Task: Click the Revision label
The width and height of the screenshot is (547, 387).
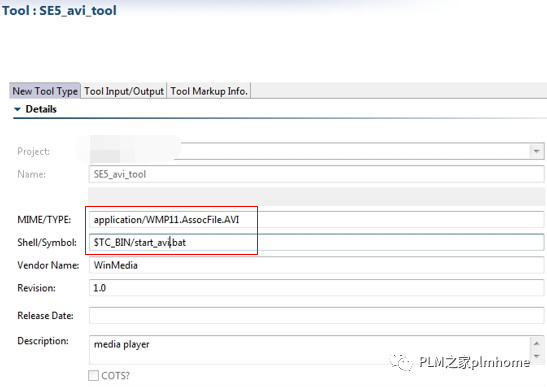Action: tap(36, 288)
